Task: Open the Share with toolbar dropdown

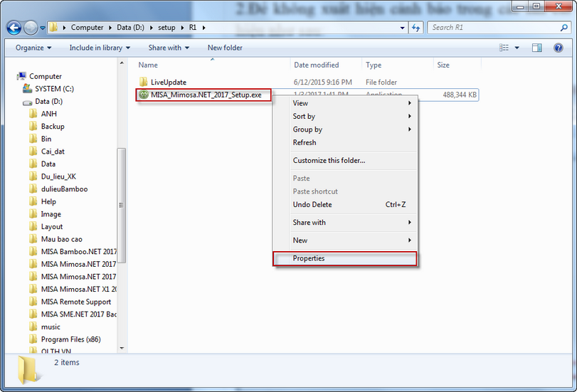Action: click(x=169, y=48)
